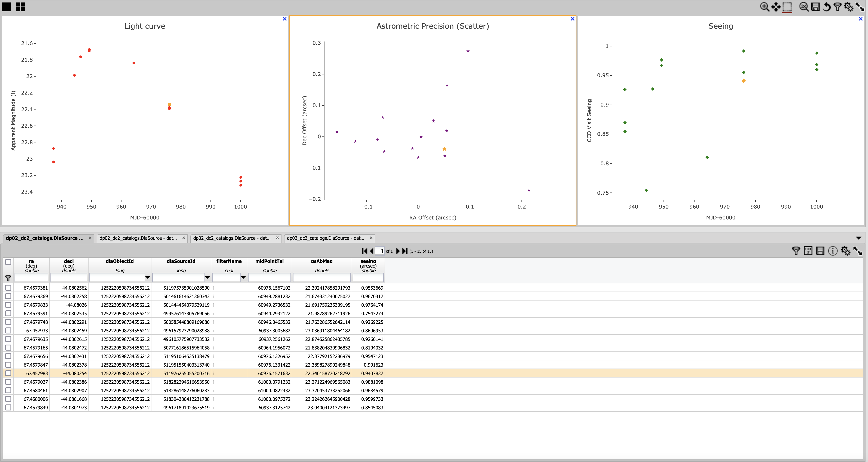Go to first table page

pos(364,251)
